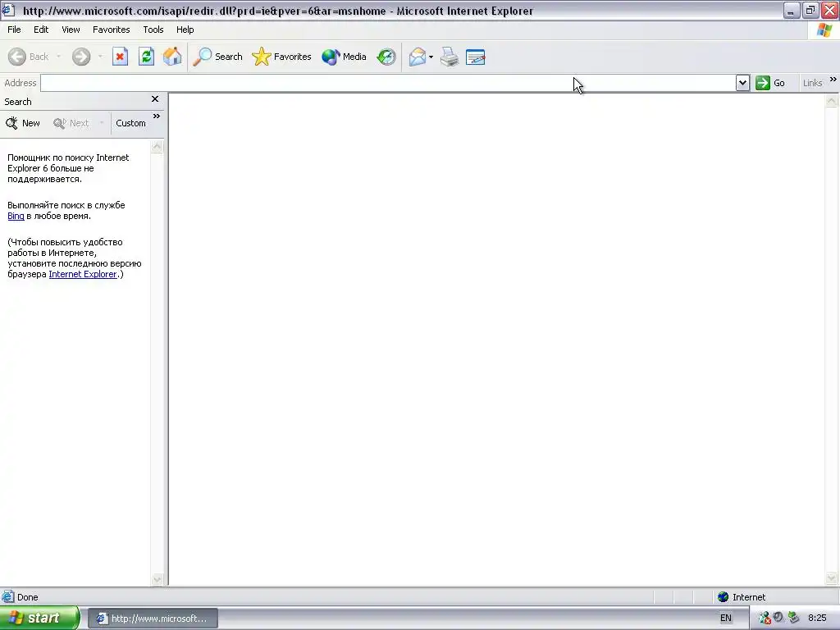Expand Search panel toolbar chevron
Viewport: 840px width, 630px height.
[157, 116]
